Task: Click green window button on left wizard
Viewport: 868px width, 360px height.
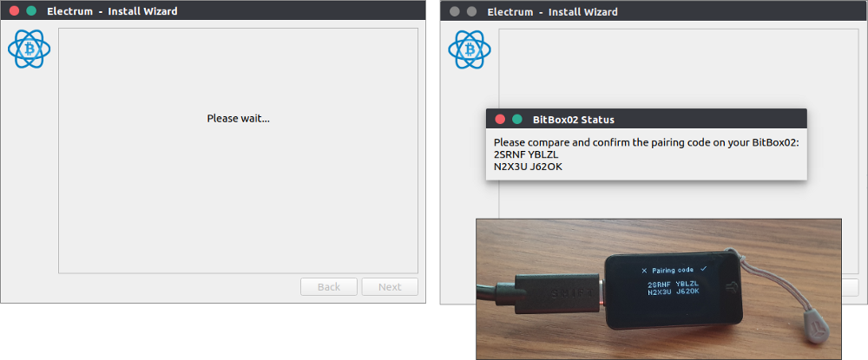Action: 31,11
